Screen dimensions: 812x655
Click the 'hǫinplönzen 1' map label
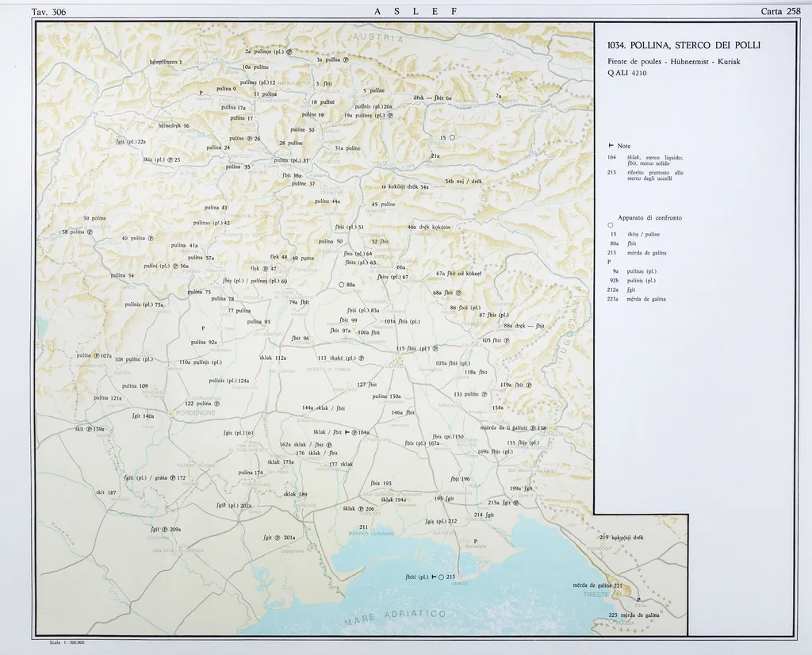coord(166,61)
